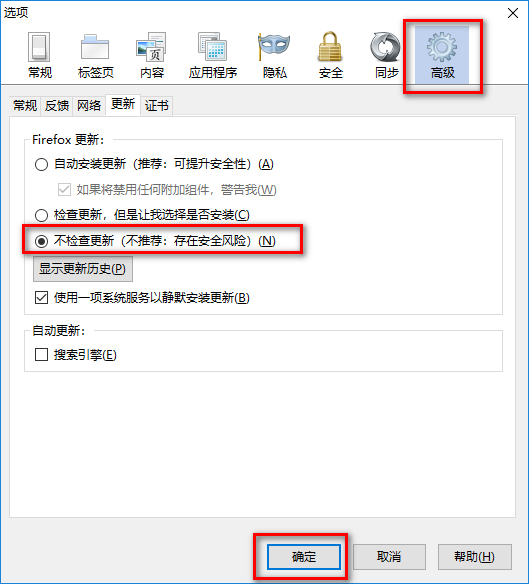Select 自动安装更新 radio option
Viewport: 529px width, 584px height.
(x=41, y=164)
